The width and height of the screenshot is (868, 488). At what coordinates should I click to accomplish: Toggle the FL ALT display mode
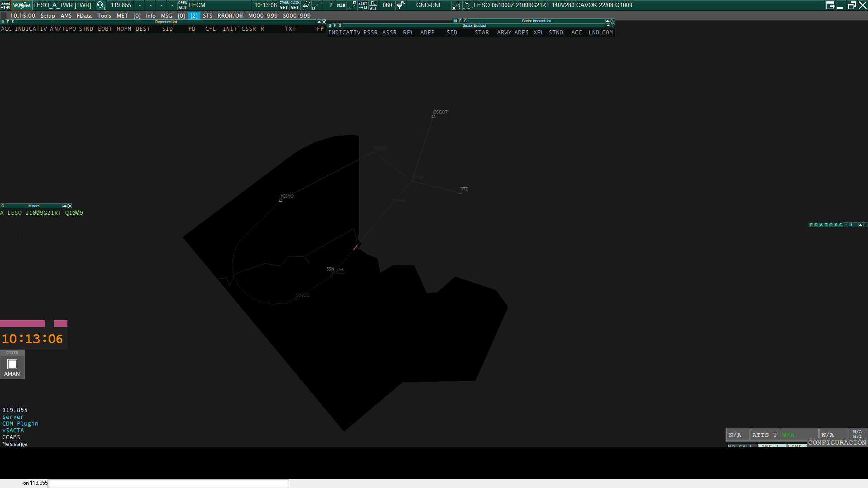[373, 5]
